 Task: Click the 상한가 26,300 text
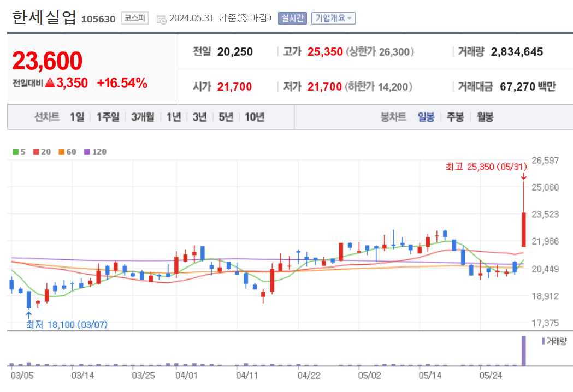(x=380, y=52)
